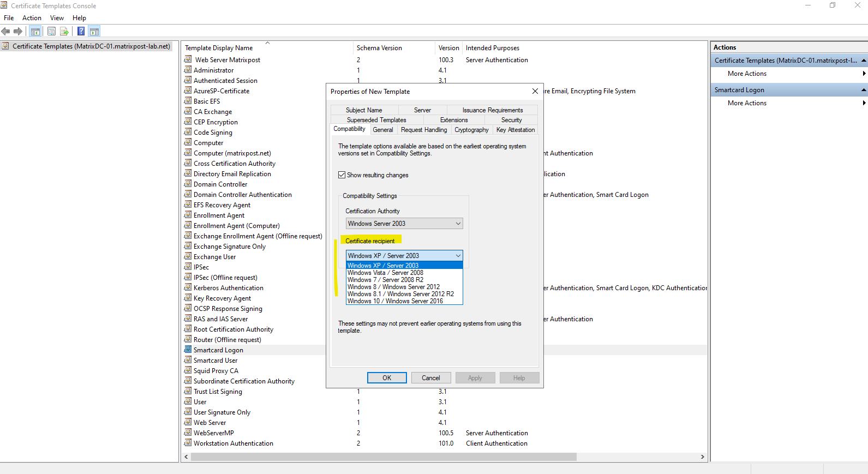
Task: Switch to the Cryptography tab
Action: pos(471,130)
